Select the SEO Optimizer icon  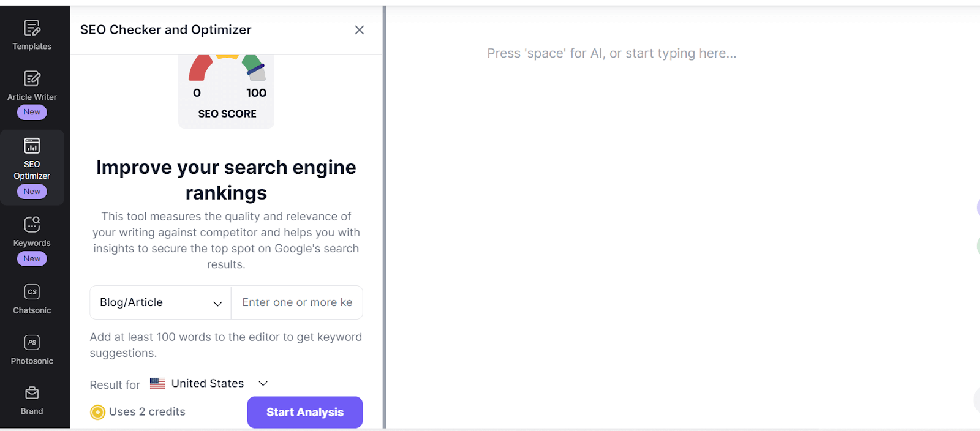tap(32, 146)
